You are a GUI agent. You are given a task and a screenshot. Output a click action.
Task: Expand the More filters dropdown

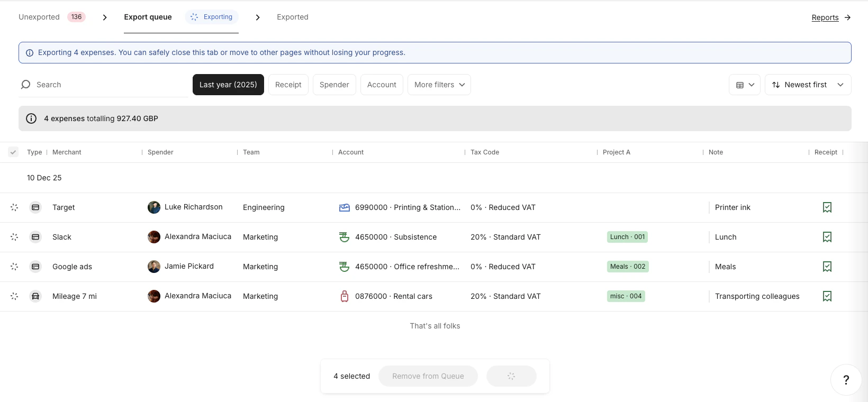pyautogui.click(x=439, y=85)
